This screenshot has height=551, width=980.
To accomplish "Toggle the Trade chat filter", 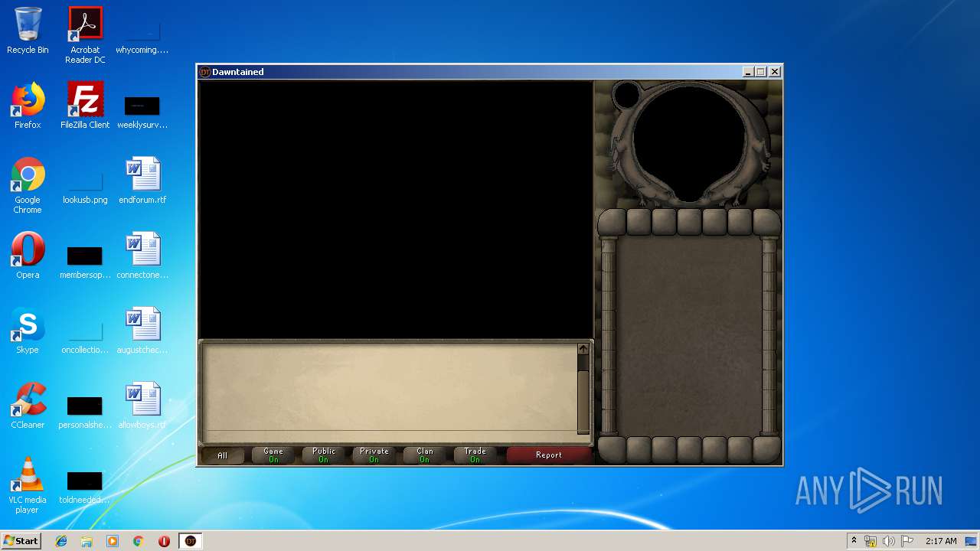I will tap(475, 455).
